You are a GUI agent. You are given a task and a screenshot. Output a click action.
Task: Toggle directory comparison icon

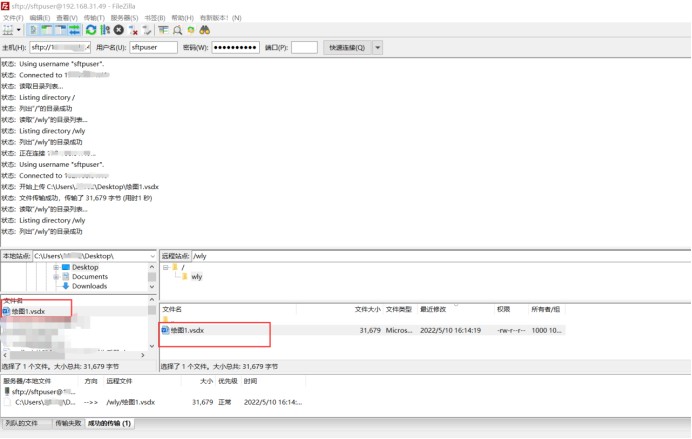(177, 30)
